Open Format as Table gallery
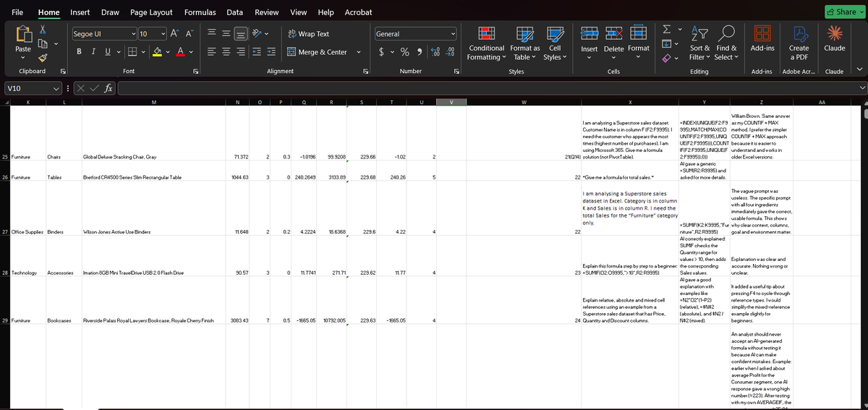868x410 pixels. [526, 43]
